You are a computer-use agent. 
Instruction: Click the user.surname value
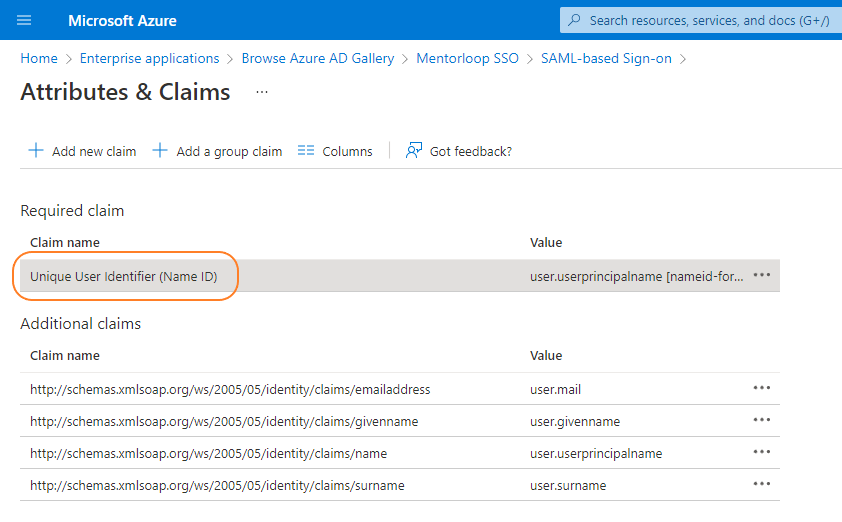(568, 485)
